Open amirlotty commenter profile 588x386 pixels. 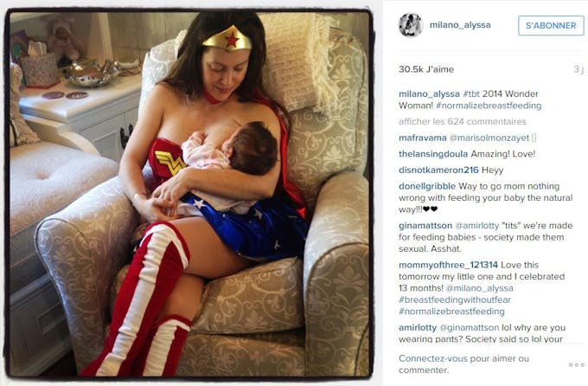[418, 327]
